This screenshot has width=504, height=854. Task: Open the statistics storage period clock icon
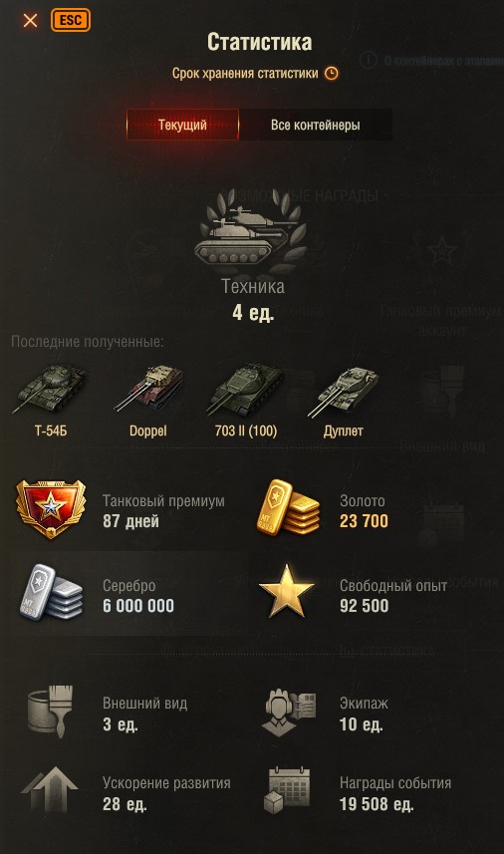pyautogui.click(x=332, y=73)
